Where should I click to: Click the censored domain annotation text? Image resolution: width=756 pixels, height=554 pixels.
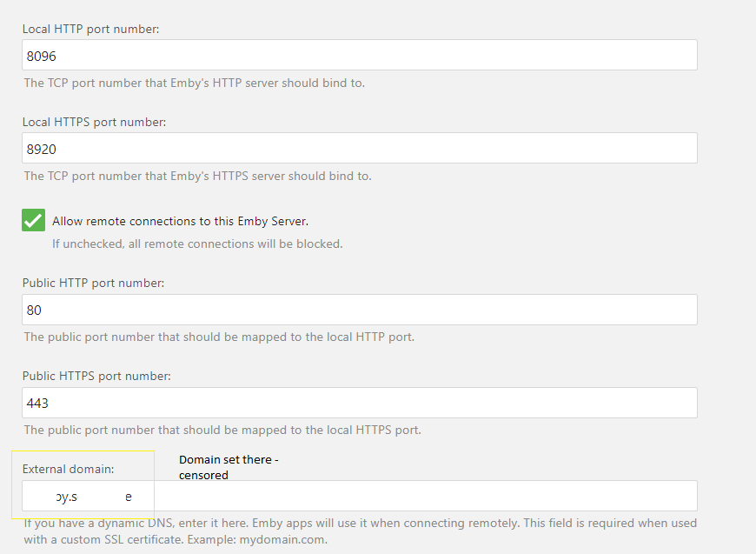[227, 467]
